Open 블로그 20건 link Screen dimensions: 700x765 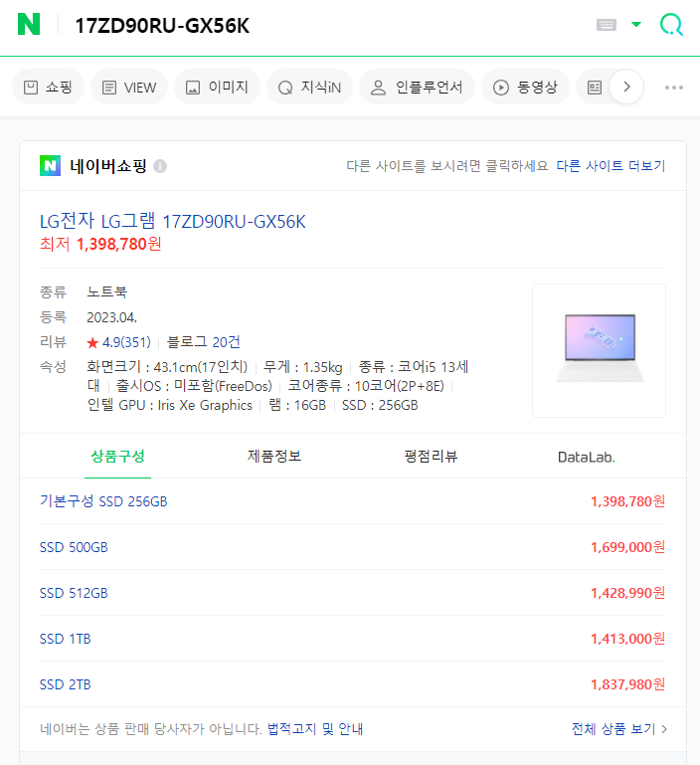(204, 342)
